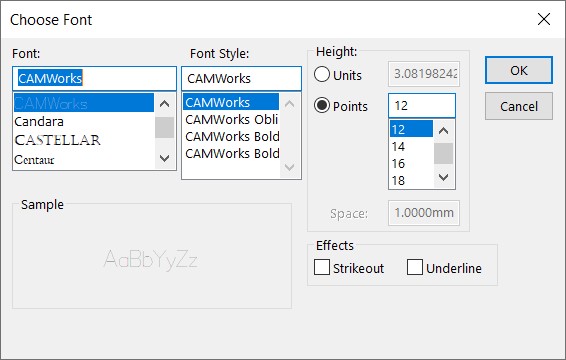Select Candara in the font list

click(84, 122)
